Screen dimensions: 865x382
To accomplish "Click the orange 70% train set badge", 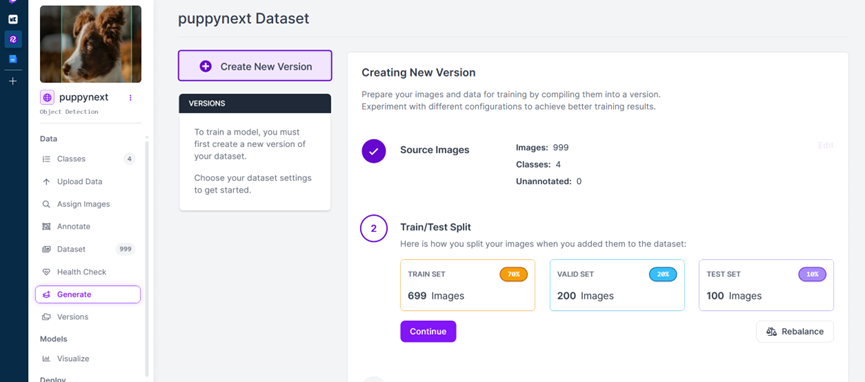I will point(514,274).
